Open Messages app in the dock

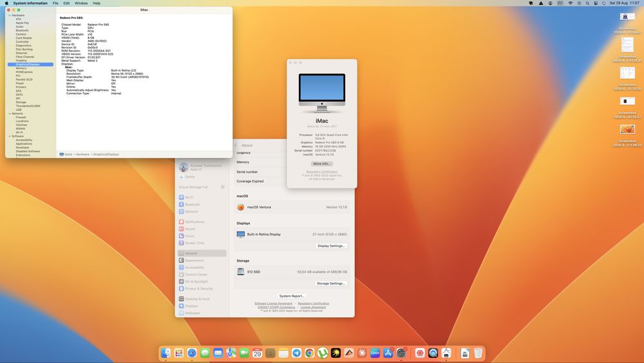[205, 353]
